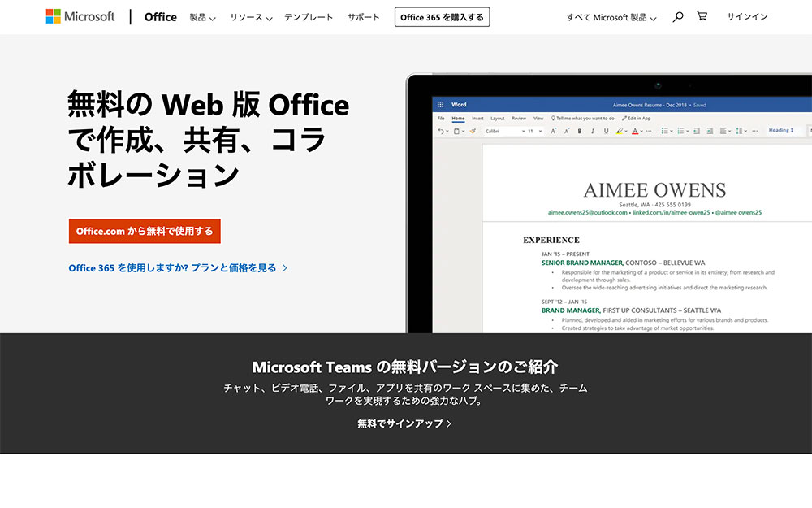Select the Format Painter brush icon
The image size is (812, 508).
(473, 131)
